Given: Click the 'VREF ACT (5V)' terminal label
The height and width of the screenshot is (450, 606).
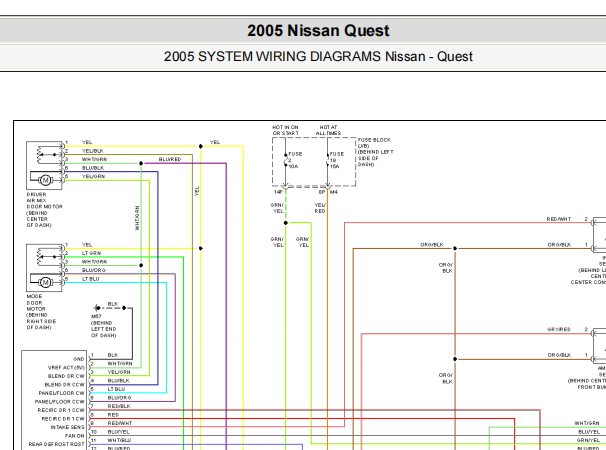Looking at the screenshot, I should coord(66,368).
